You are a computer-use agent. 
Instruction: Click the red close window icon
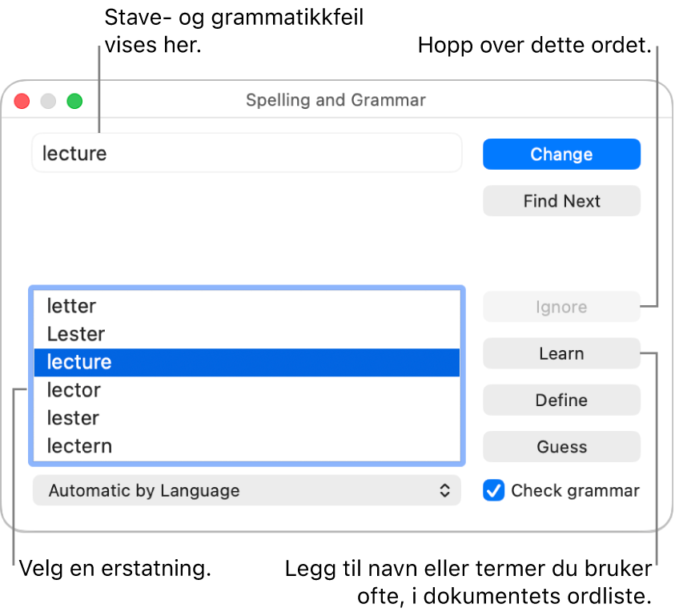point(21,101)
